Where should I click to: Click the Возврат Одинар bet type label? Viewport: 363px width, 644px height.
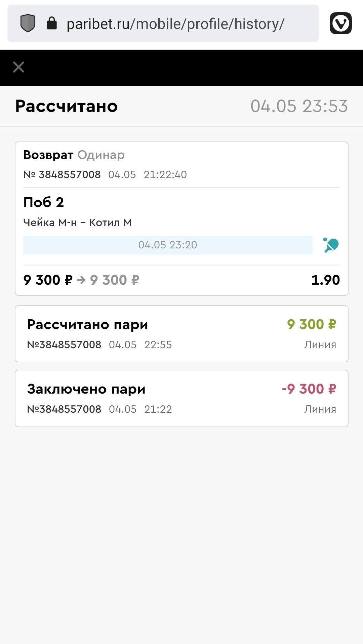(x=74, y=155)
